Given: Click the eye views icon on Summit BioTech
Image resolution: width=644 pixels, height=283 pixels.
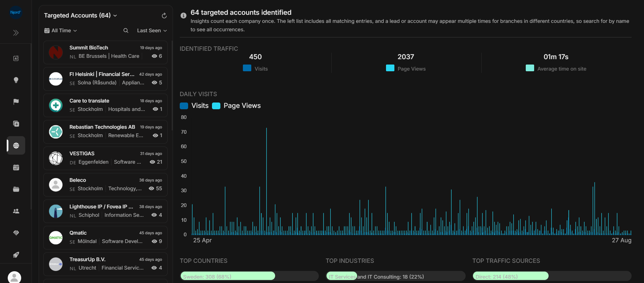Looking at the screenshot, I should click(154, 56).
